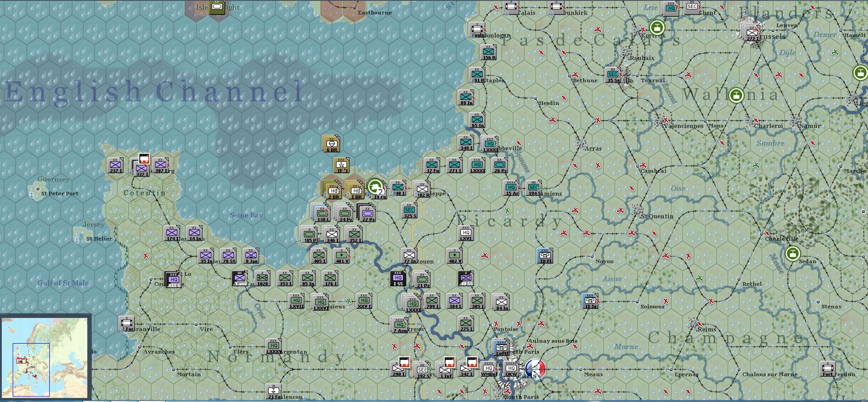Screen dimensions: 868x402
Task: Select the XXV C corps HQ counter
Action: coord(364,301)
